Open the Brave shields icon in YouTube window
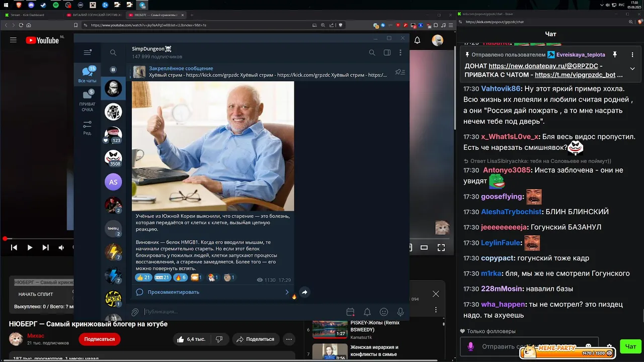This screenshot has width=644, height=362. pyautogui.click(x=341, y=25)
